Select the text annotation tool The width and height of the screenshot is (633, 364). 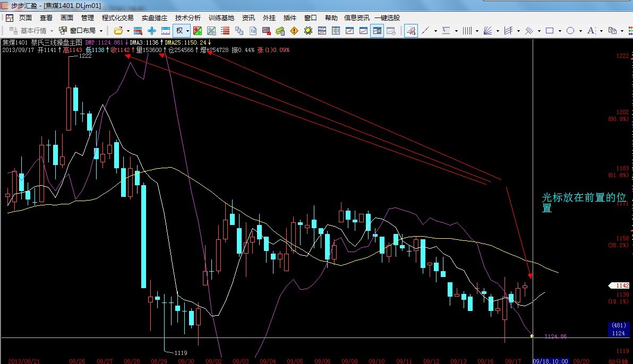click(x=592, y=31)
